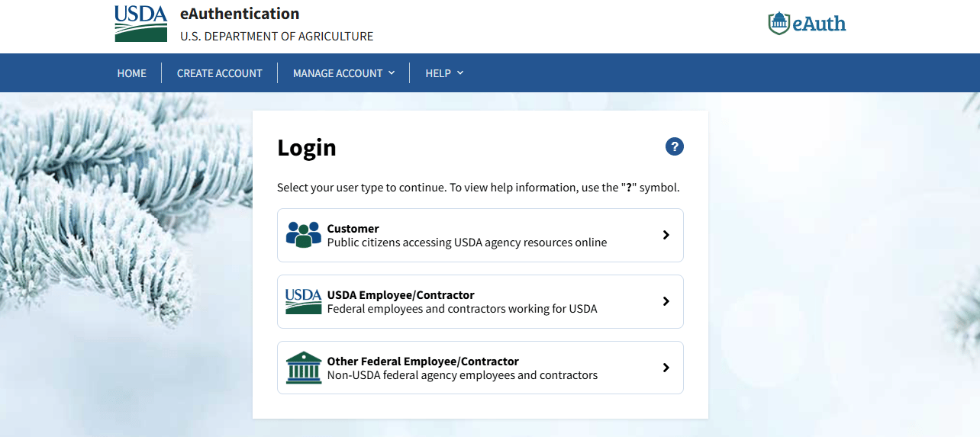The width and height of the screenshot is (980, 437).
Task: Click the eAuth shield logo
Action: click(779, 23)
